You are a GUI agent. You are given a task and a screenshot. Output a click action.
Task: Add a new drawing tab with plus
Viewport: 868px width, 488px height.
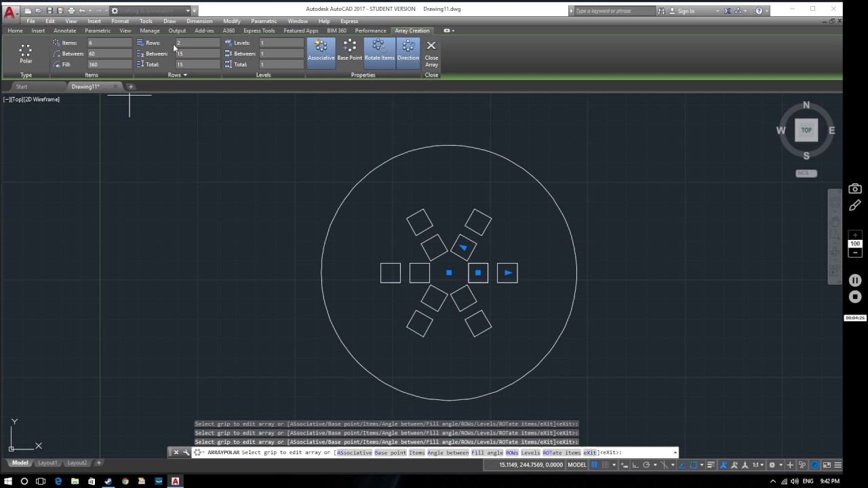click(132, 87)
